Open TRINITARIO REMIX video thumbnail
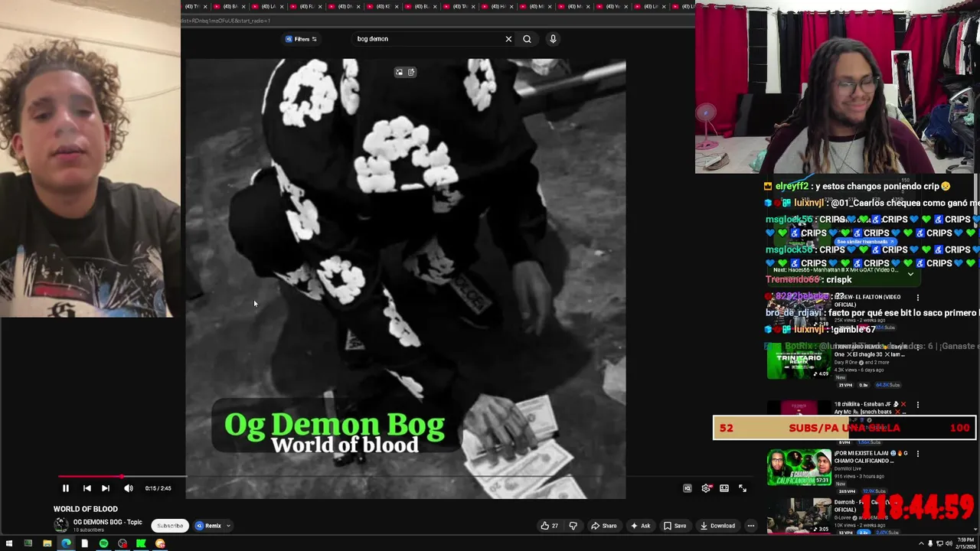The height and width of the screenshot is (551, 980). [x=799, y=361]
